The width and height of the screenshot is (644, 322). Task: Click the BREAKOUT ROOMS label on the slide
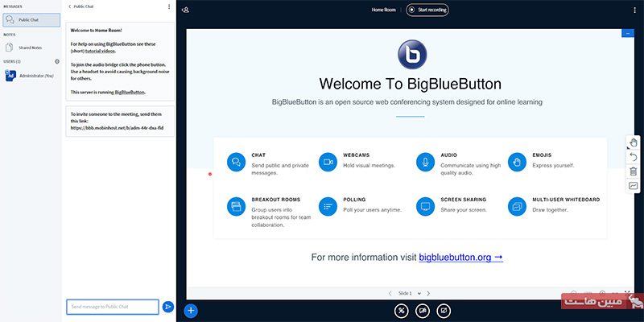click(276, 200)
